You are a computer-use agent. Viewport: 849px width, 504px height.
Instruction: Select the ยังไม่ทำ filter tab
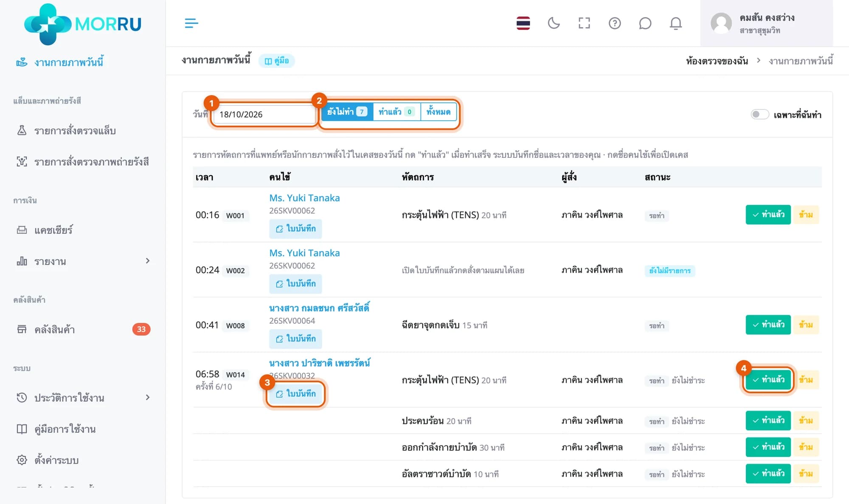pyautogui.click(x=347, y=112)
